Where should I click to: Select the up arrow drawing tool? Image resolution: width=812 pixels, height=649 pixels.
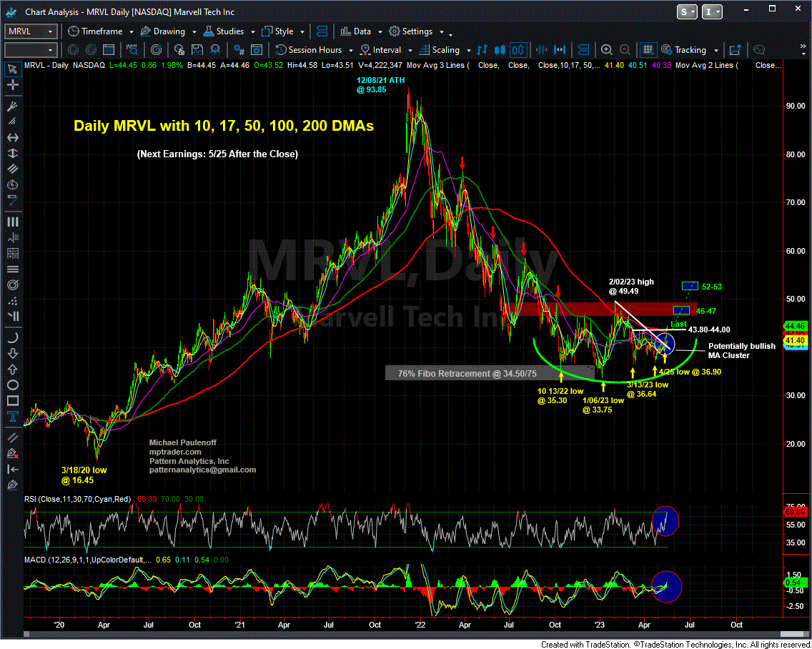pyautogui.click(x=12, y=370)
